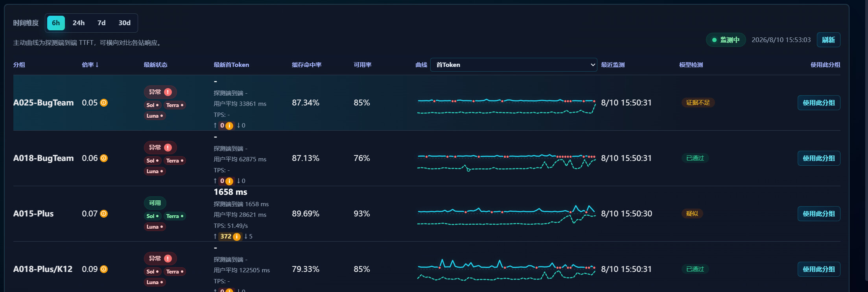Click the red warning icon in A018-BugTeam status
Viewport: 868px width, 292px height.
point(168,148)
